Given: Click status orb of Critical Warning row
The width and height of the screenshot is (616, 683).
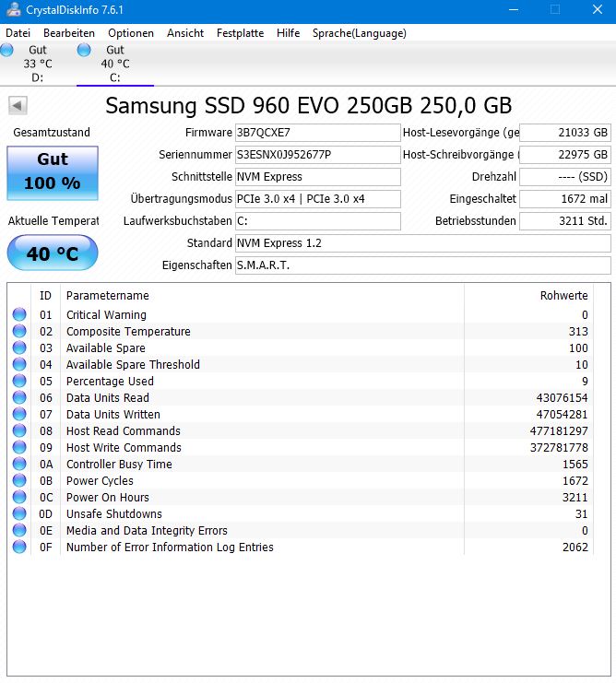Looking at the screenshot, I should 19,314.
